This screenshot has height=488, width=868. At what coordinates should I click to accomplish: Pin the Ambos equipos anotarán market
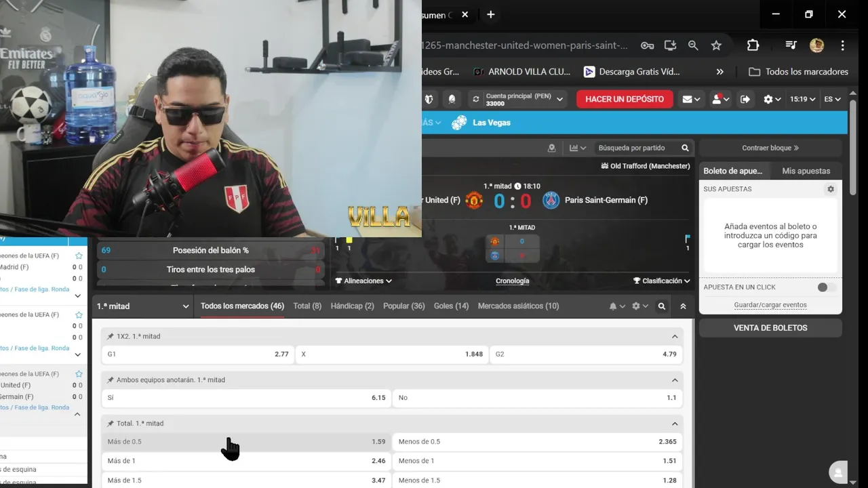click(x=111, y=380)
